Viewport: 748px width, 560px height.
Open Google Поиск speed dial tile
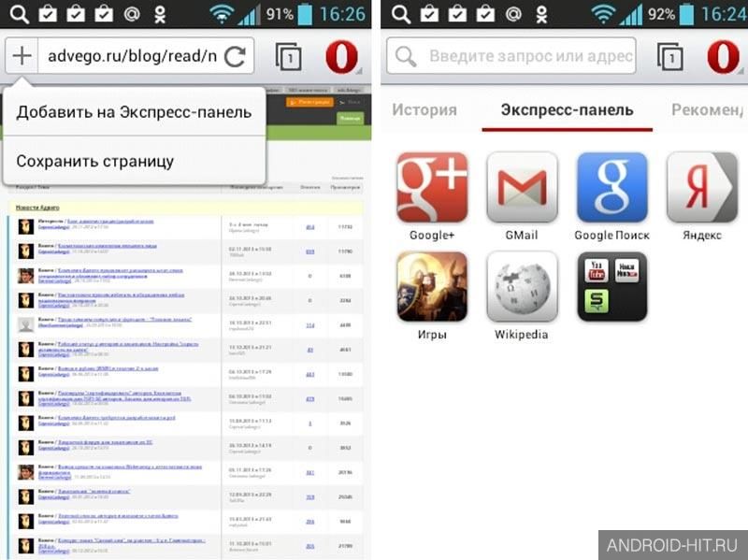tap(612, 187)
